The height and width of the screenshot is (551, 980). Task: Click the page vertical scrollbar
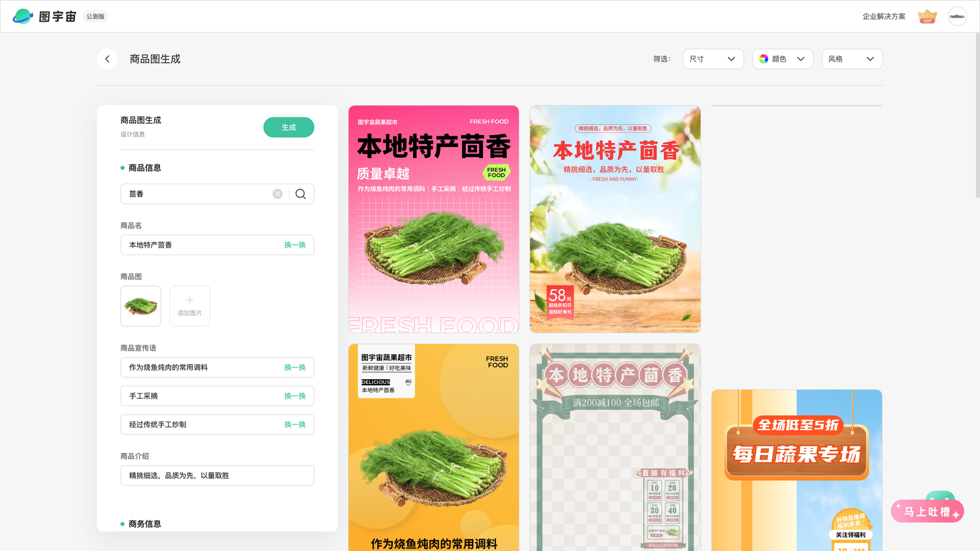click(x=977, y=115)
